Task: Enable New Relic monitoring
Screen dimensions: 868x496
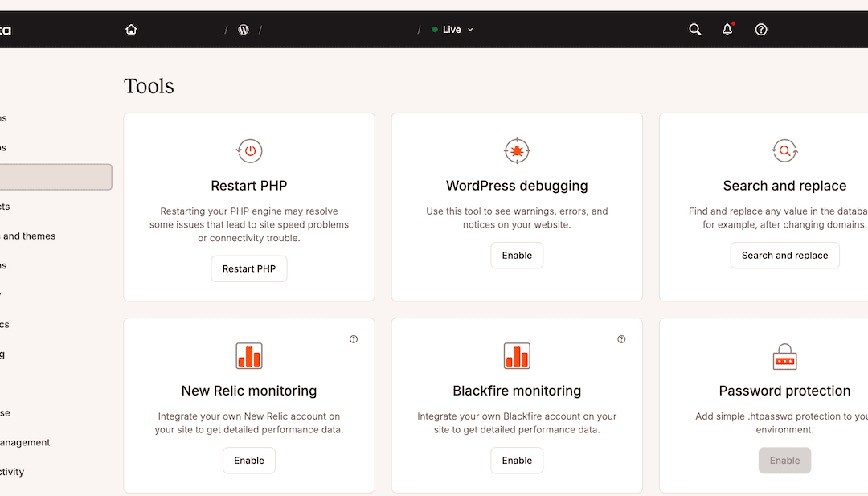Action: pos(249,460)
